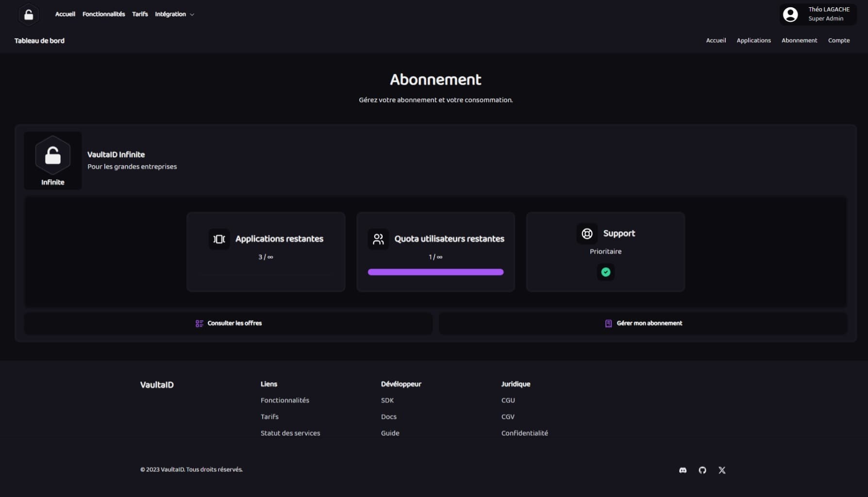Open the X social icon in footer
This screenshot has width=868, height=497.
click(x=722, y=470)
